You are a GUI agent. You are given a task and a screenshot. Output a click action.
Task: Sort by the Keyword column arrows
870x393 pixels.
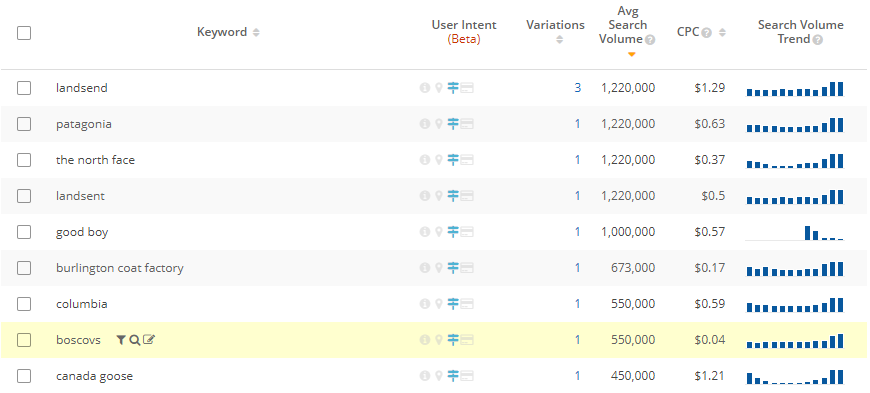point(256,33)
